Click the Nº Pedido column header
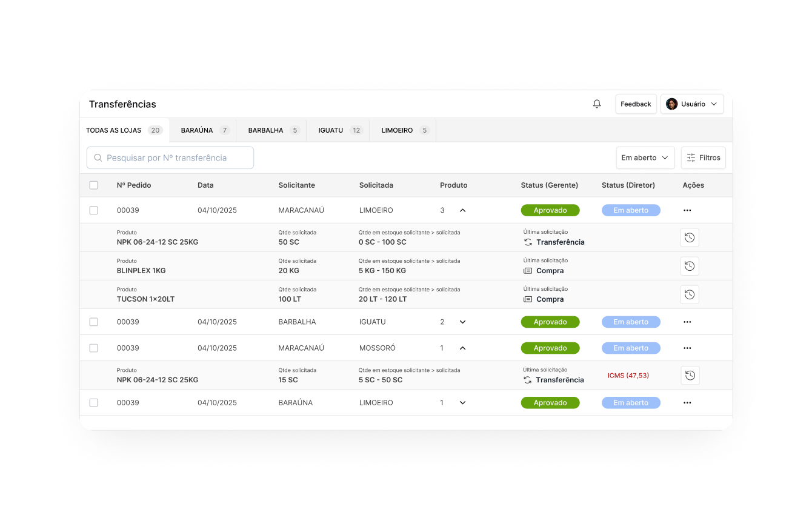Image resolution: width=812 pixels, height=521 pixels. tap(134, 185)
